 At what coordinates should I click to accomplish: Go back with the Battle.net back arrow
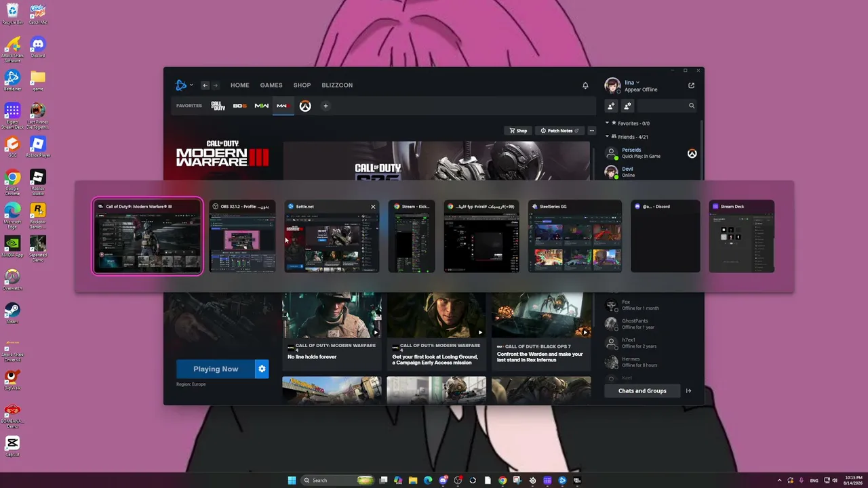(205, 85)
